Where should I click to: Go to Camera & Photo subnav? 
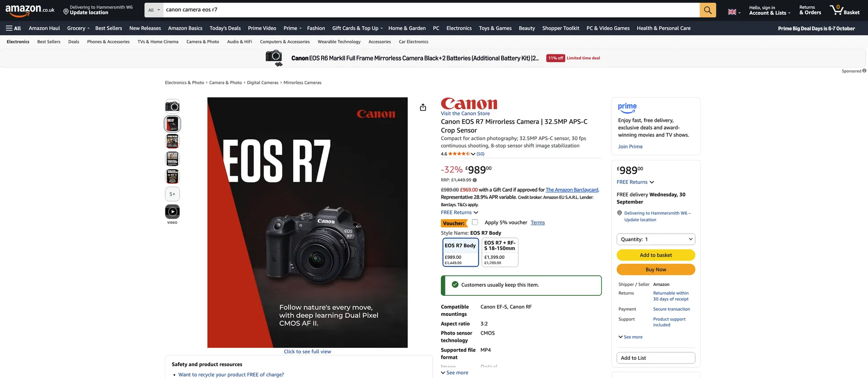pyautogui.click(x=203, y=42)
